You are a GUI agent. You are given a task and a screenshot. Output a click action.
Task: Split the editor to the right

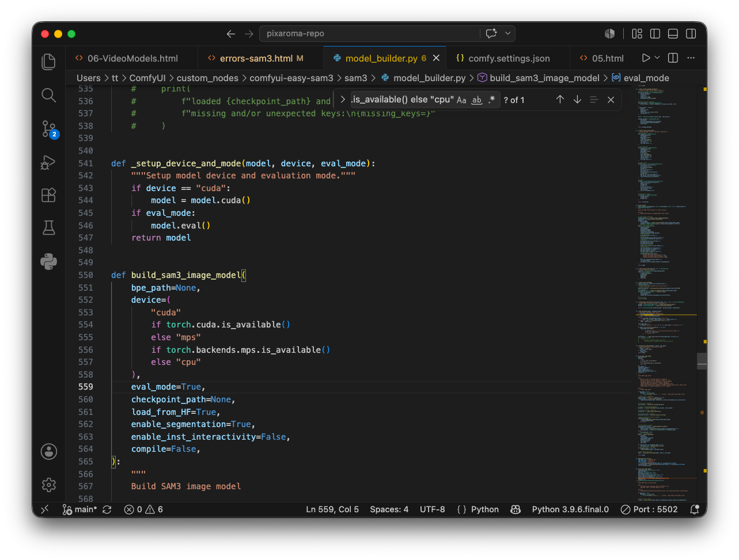(x=673, y=58)
